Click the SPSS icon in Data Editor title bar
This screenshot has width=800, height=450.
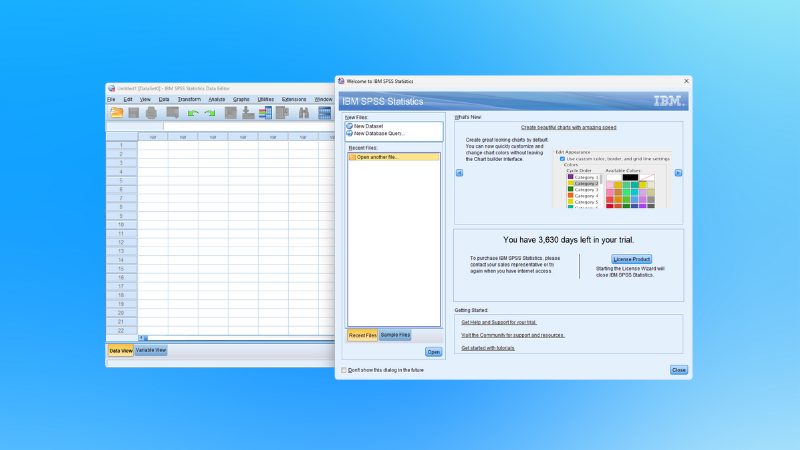click(111, 88)
